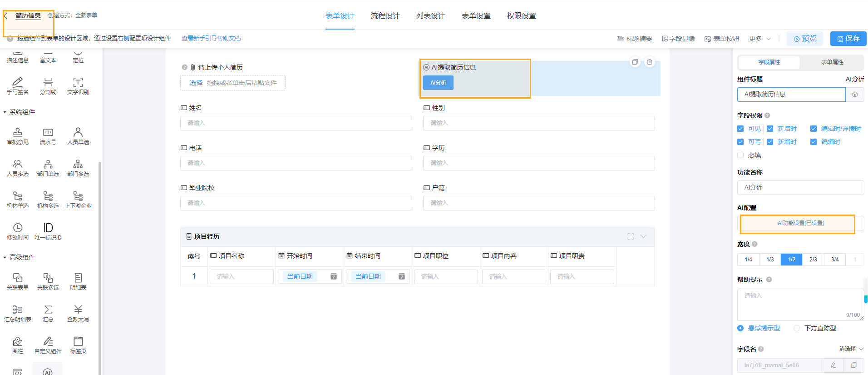Open the 更多 dropdown menu

point(760,39)
